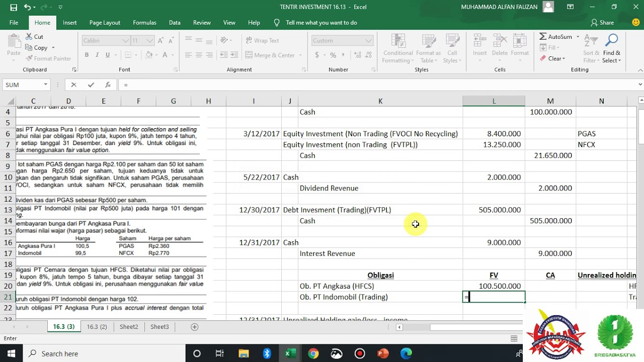Select cell 'Ob. PT Angkasa (HFCS)'
Image resolution: width=644 pixels, height=362 pixels.
tap(380, 286)
